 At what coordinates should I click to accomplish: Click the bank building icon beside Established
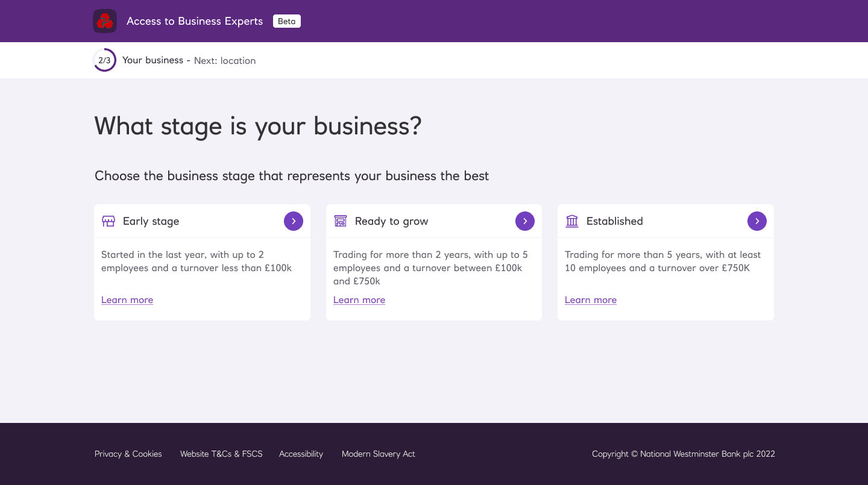point(572,221)
